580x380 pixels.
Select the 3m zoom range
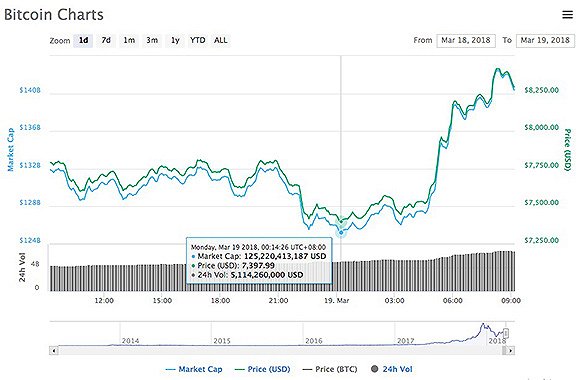coord(152,40)
